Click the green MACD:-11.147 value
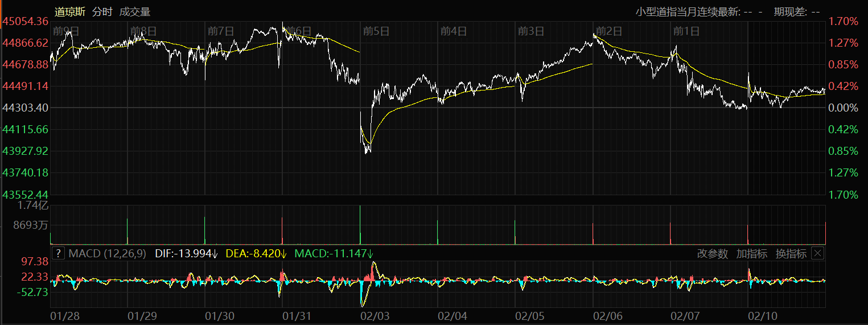Image resolution: width=868 pixels, height=325 pixels. click(334, 253)
